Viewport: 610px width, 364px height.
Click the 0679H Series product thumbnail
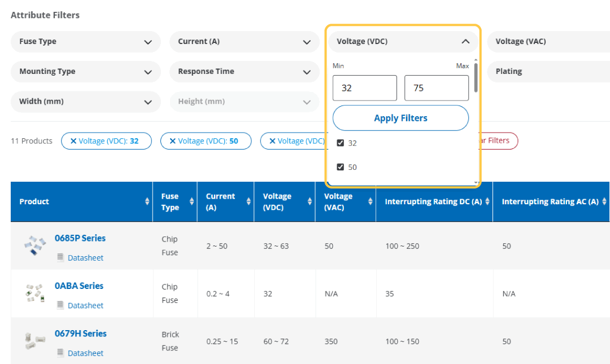pyautogui.click(x=35, y=341)
